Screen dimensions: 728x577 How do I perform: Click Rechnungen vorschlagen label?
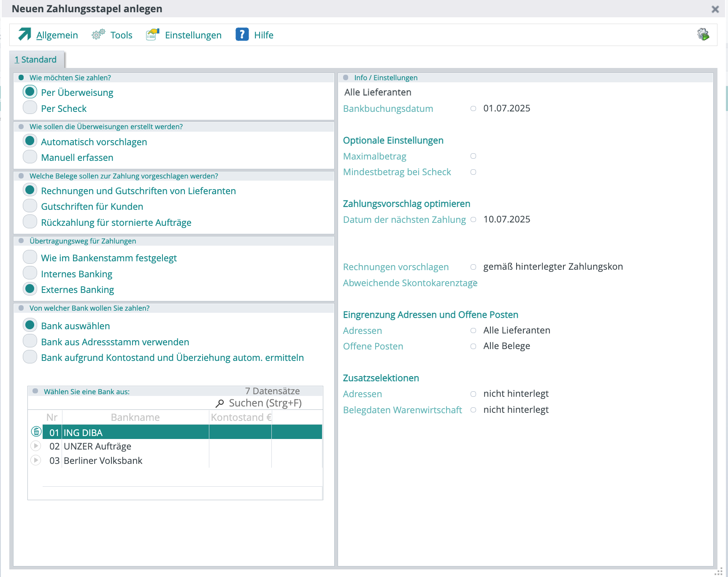[396, 267]
